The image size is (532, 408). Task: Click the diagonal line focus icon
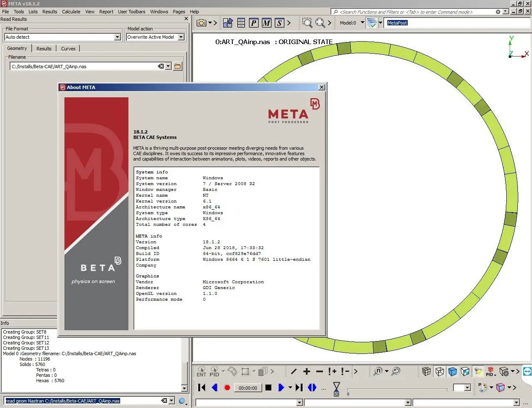click(x=294, y=371)
